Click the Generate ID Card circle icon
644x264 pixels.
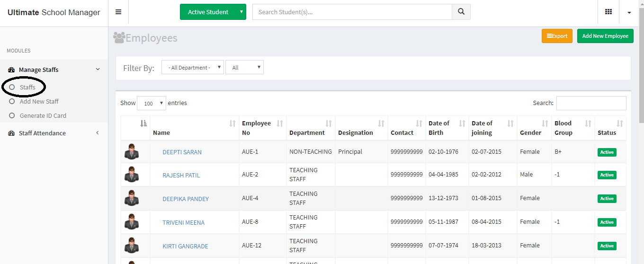coord(12,115)
